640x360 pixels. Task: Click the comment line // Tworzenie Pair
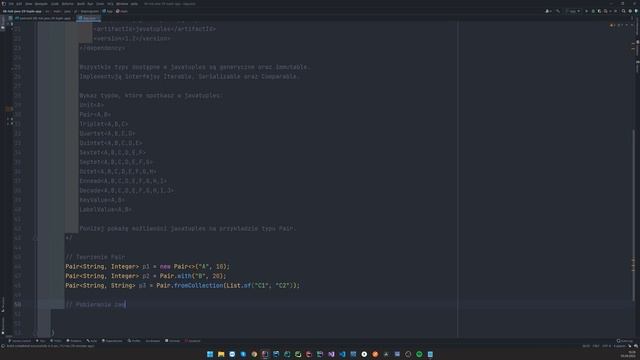coord(95,257)
